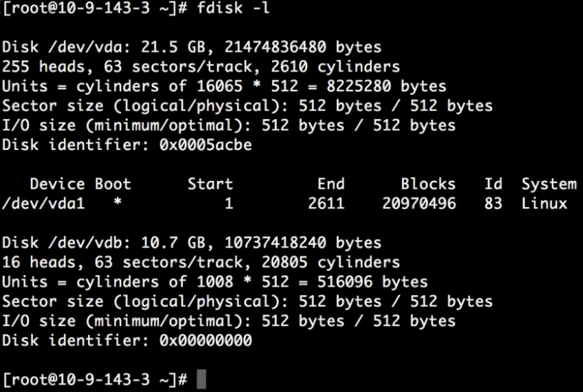Click the 'fdisk -l' command text

[x=233, y=8]
